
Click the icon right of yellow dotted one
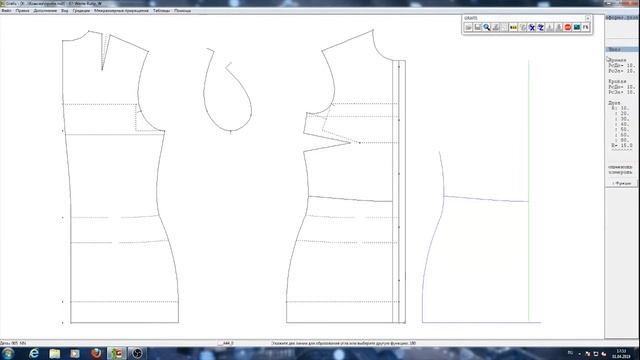(523, 27)
